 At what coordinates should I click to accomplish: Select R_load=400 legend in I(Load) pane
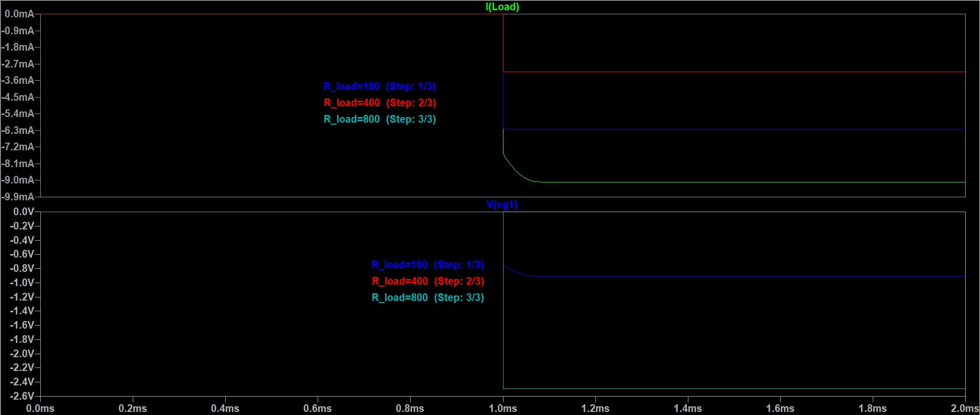pos(379,103)
